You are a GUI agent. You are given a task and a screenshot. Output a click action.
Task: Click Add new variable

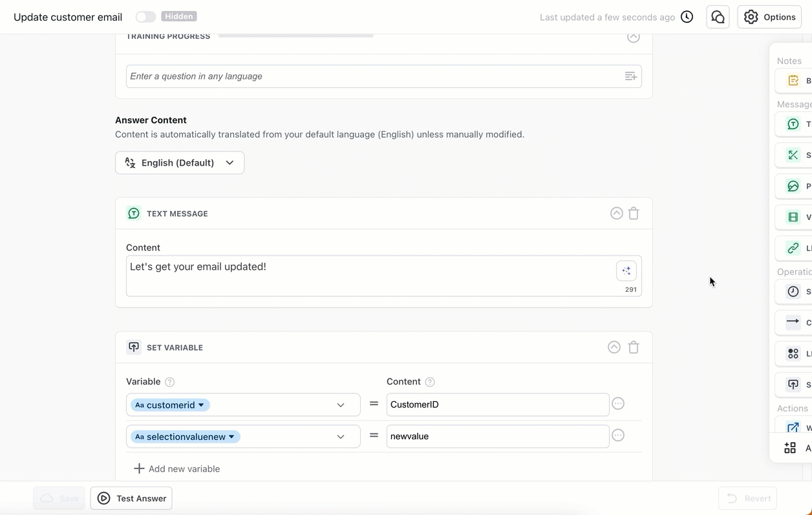tap(176, 468)
